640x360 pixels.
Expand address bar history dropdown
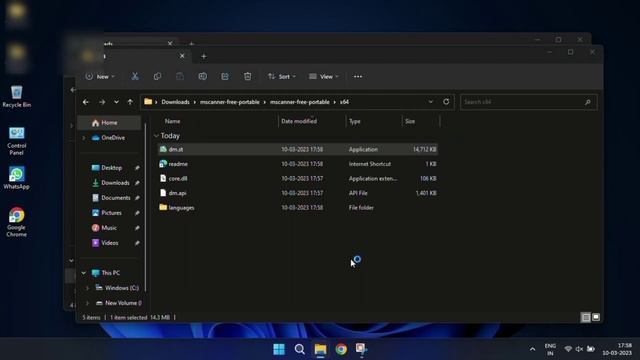coord(431,102)
